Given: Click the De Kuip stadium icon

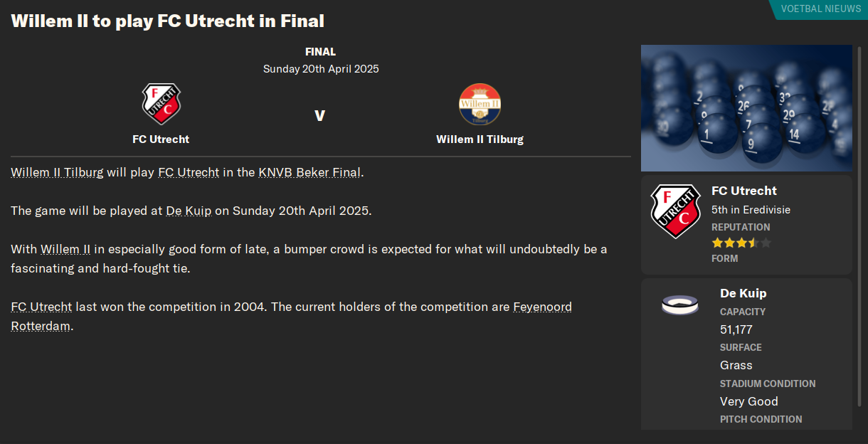Looking at the screenshot, I should coord(679,304).
